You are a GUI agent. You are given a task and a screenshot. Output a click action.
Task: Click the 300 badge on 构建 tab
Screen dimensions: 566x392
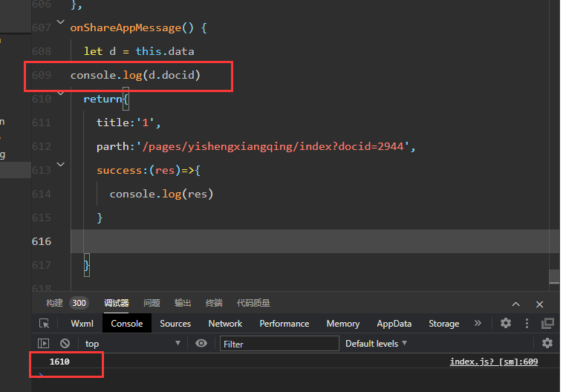(x=79, y=303)
